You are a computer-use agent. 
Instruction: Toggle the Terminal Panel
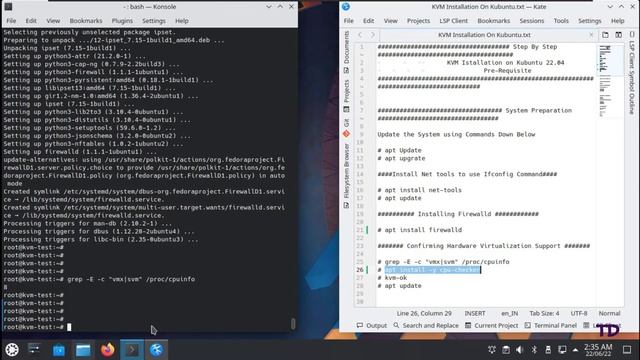click(x=551, y=326)
